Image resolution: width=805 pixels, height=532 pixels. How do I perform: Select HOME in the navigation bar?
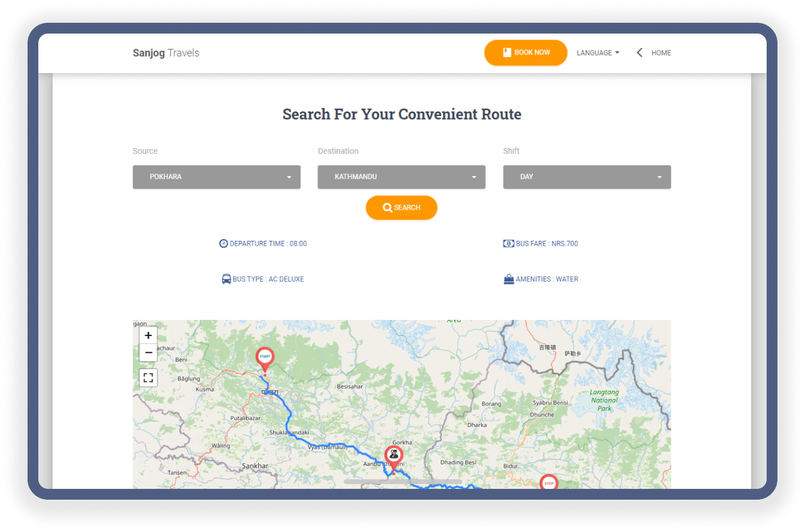coord(661,53)
